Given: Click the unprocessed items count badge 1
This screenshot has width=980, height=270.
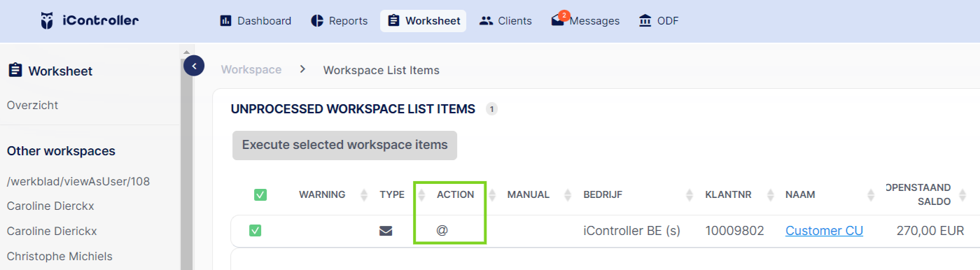Looking at the screenshot, I should pyautogui.click(x=491, y=109).
